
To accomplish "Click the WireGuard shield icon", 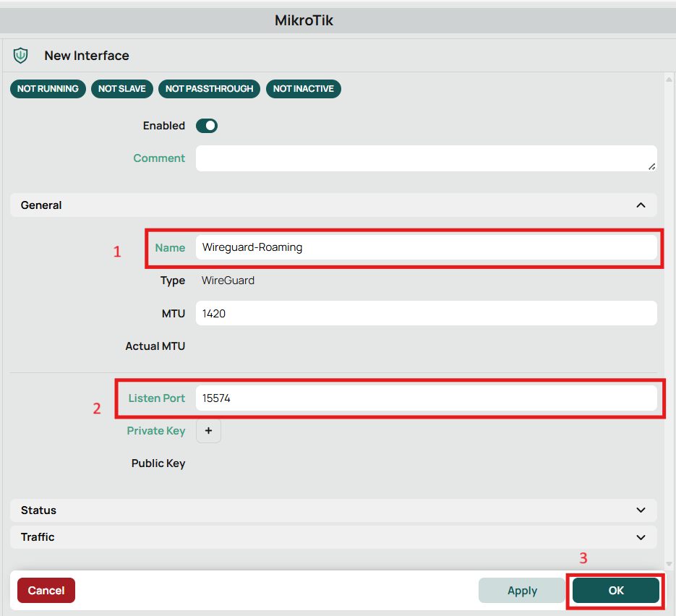I will pyautogui.click(x=21, y=56).
